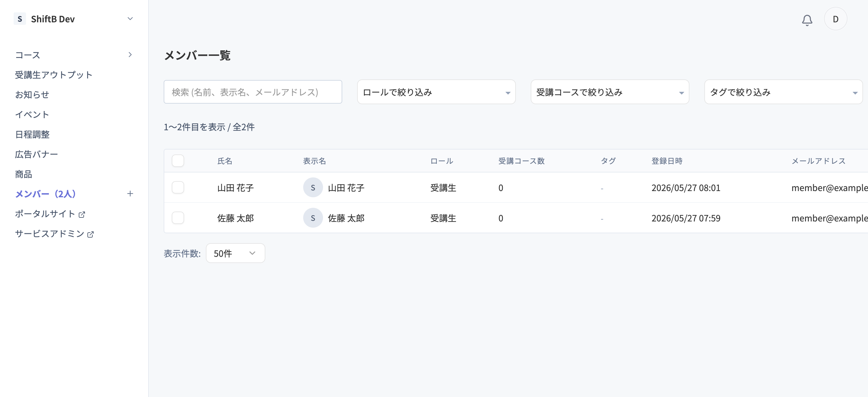Click the 氏名 column header
The height and width of the screenshot is (397, 868).
tap(225, 161)
